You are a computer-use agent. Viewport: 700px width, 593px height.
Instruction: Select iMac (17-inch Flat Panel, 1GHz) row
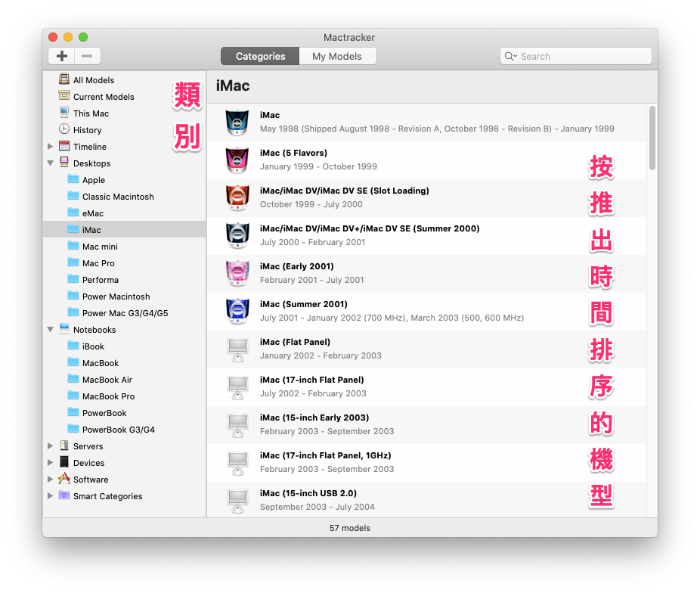click(427, 463)
